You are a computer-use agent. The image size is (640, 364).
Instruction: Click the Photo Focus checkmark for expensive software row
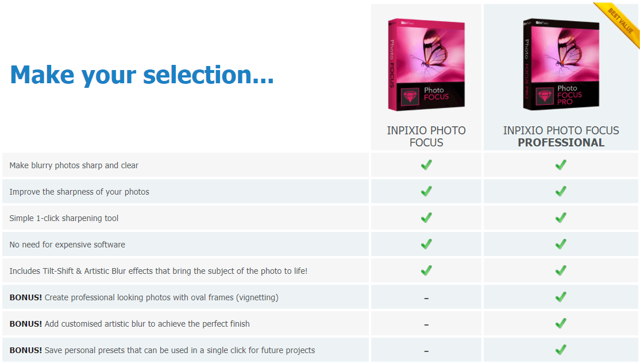tap(426, 244)
